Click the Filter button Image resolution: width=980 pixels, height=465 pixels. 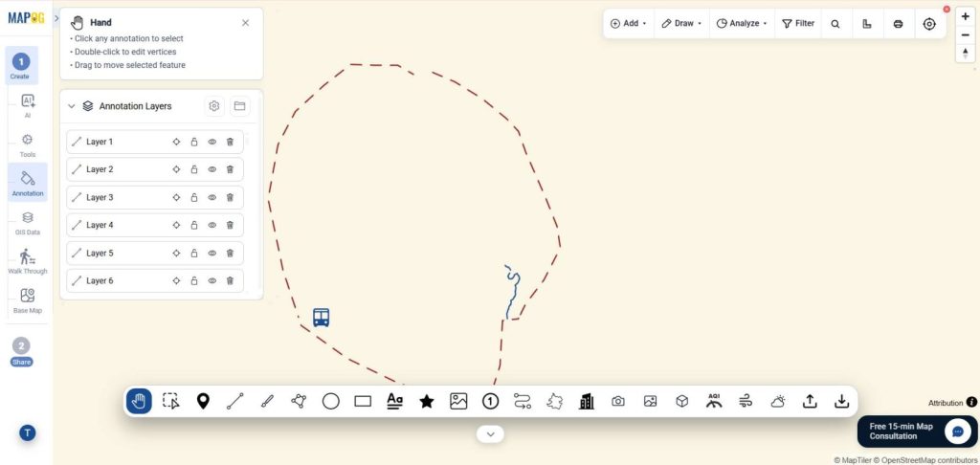(x=798, y=23)
